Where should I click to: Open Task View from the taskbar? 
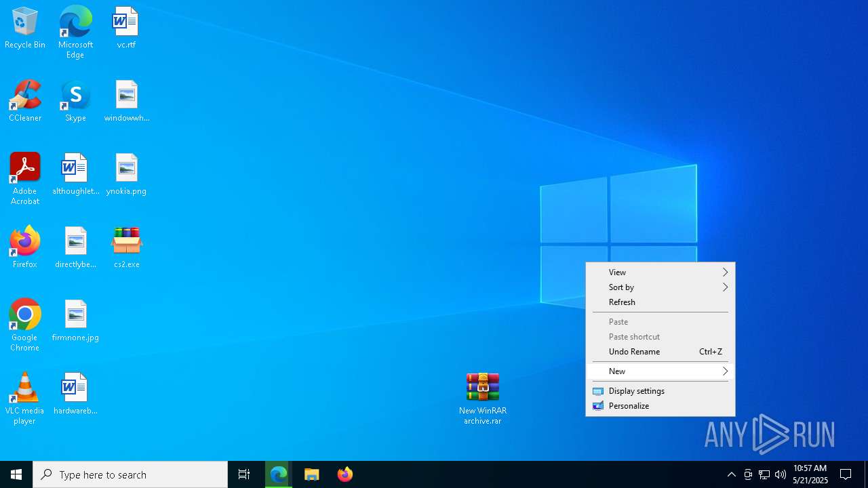pyautogui.click(x=244, y=474)
